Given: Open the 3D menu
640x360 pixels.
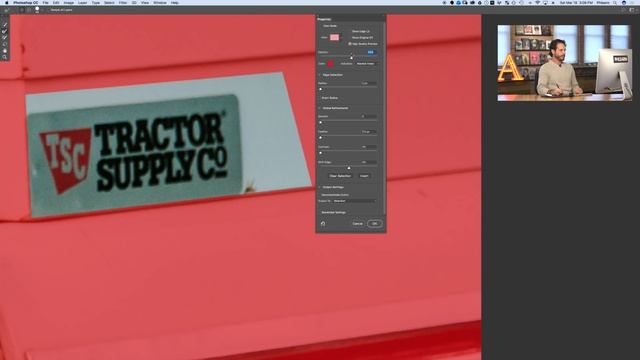Looking at the screenshot, I should [134, 2].
